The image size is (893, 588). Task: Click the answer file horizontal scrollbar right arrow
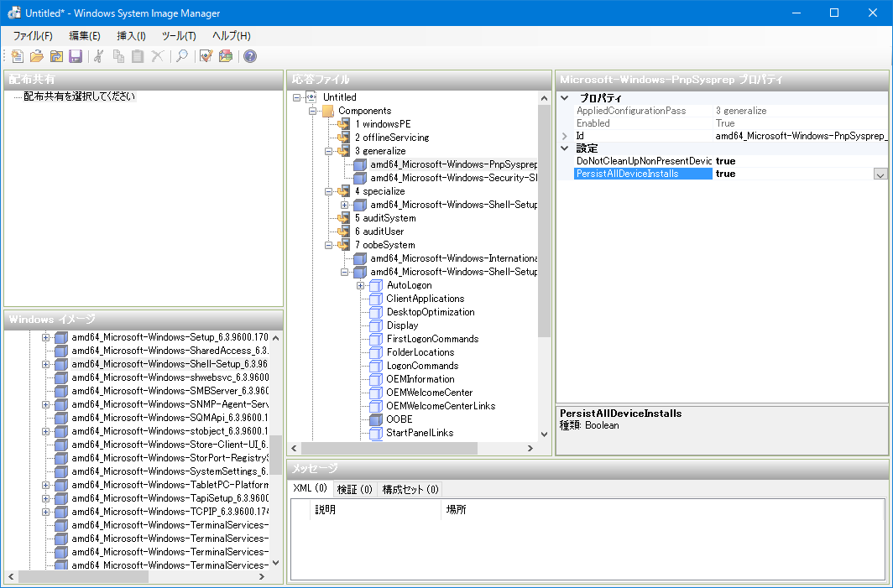[530, 449]
